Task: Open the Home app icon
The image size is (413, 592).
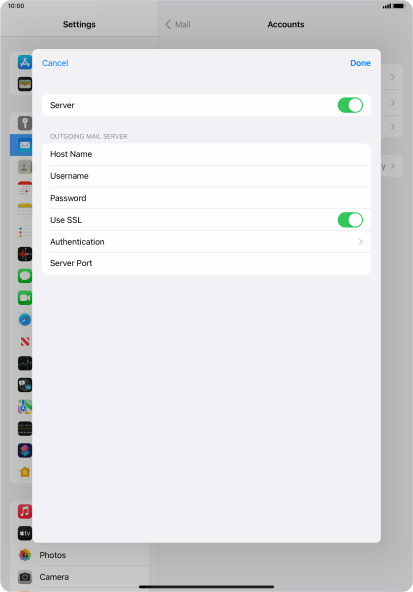Action: pos(25,472)
